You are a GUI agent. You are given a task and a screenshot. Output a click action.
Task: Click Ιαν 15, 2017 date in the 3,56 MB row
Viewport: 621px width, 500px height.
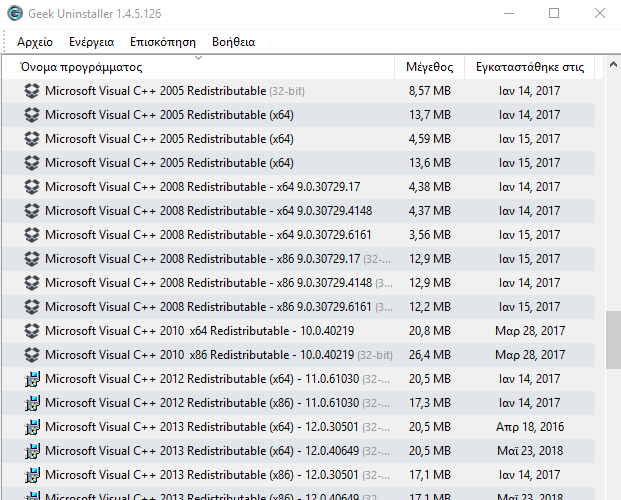point(530,235)
